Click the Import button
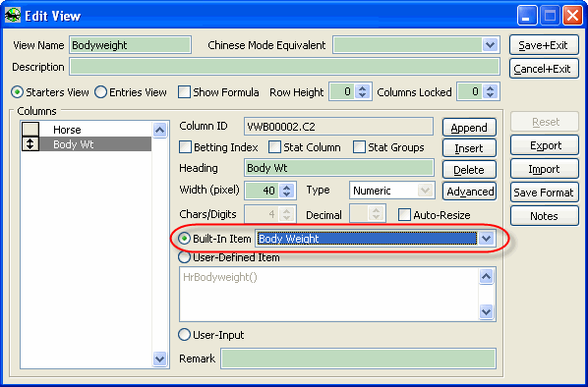This screenshot has width=588, height=387. (545, 169)
